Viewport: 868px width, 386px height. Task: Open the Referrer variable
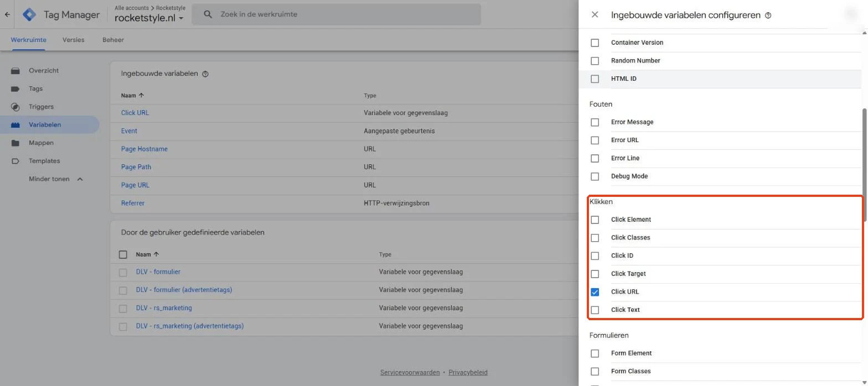133,204
